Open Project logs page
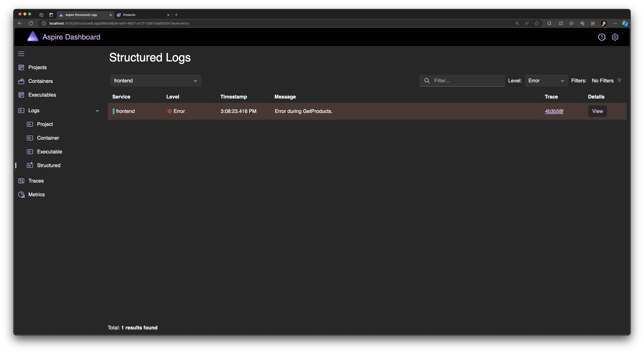The height and width of the screenshot is (353, 644). point(45,124)
